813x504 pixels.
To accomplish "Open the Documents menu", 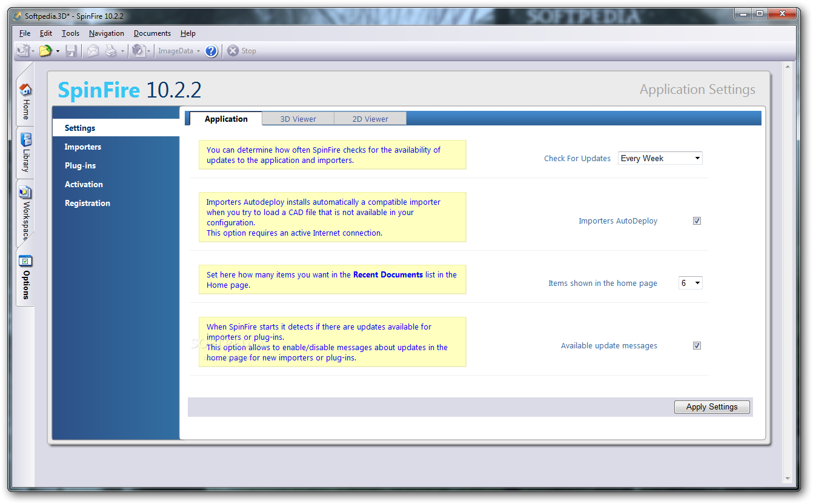I will pyautogui.click(x=152, y=33).
